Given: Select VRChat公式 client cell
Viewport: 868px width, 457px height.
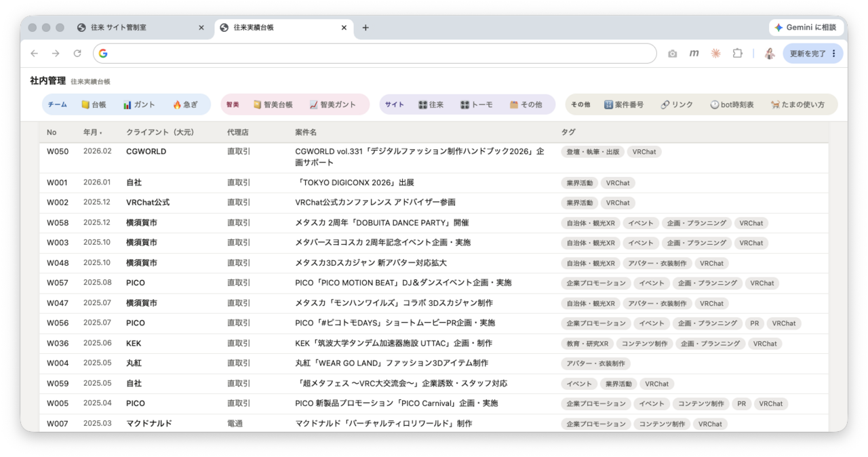Looking at the screenshot, I should [148, 203].
